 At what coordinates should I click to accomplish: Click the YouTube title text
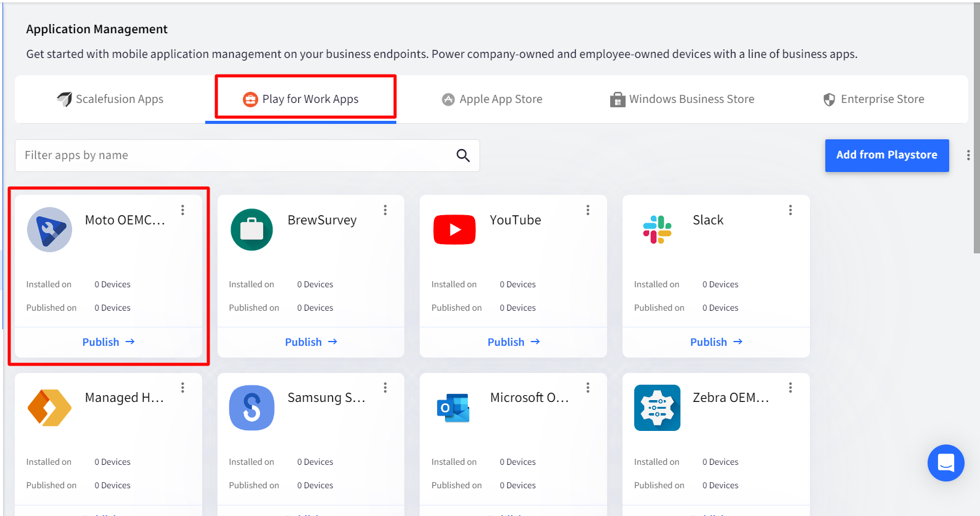click(516, 220)
